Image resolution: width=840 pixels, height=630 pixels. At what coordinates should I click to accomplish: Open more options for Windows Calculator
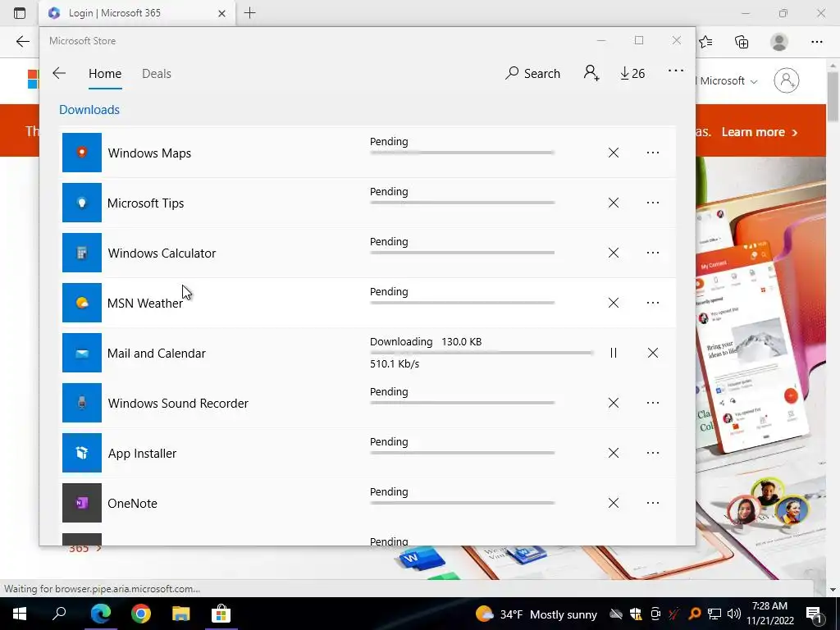pyautogui.click(x=652, y=253)
